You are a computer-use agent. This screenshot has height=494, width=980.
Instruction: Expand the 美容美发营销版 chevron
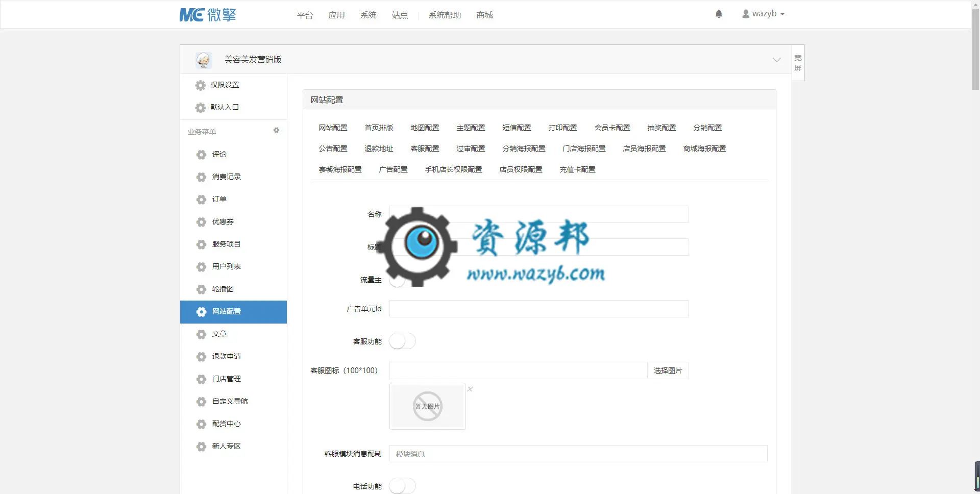coord(776,60)
